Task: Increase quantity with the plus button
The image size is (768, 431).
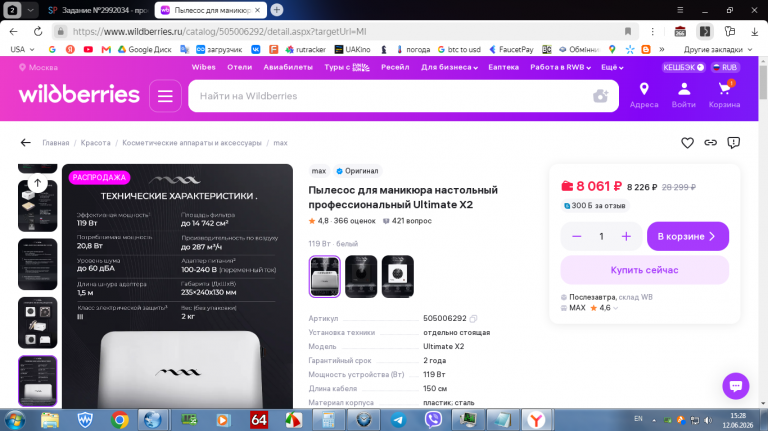Action: [x=626, y=237]
